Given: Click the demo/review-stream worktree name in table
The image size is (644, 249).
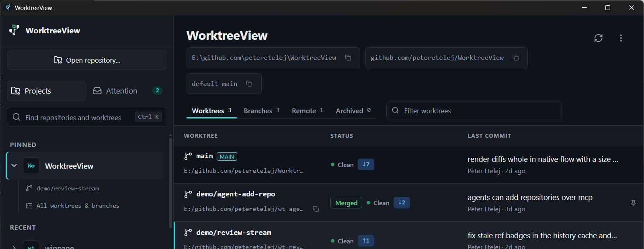Looking at the screenshot, I should pos(234,233).
